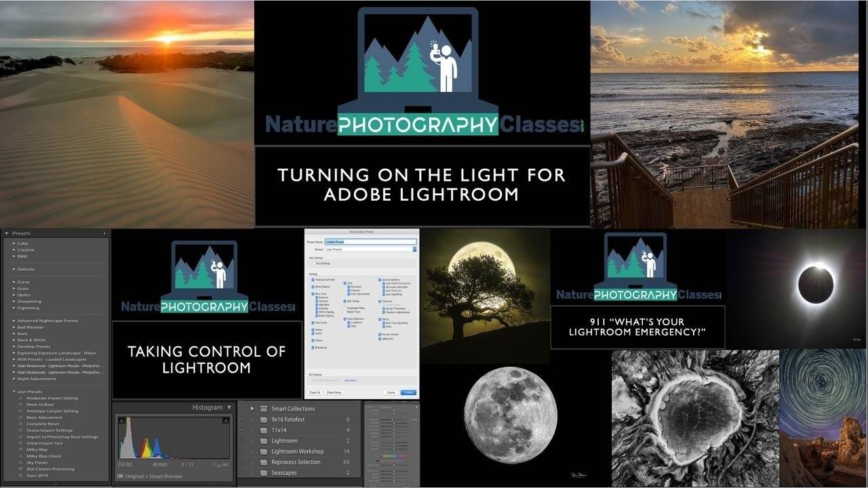
Task: Expand the Color preset group
Action: coord(14,243)
